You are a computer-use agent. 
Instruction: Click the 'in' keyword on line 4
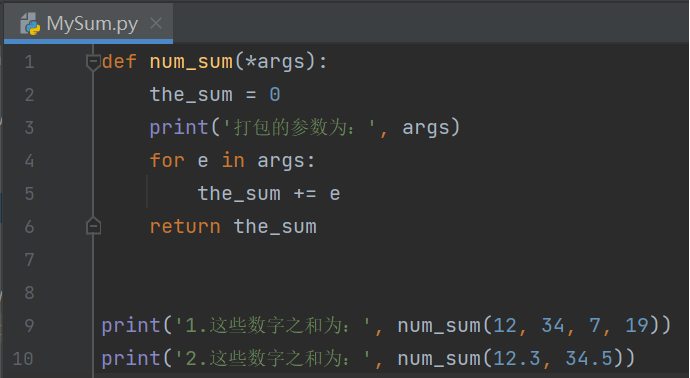pyautogui.click(x=233, y=160)
